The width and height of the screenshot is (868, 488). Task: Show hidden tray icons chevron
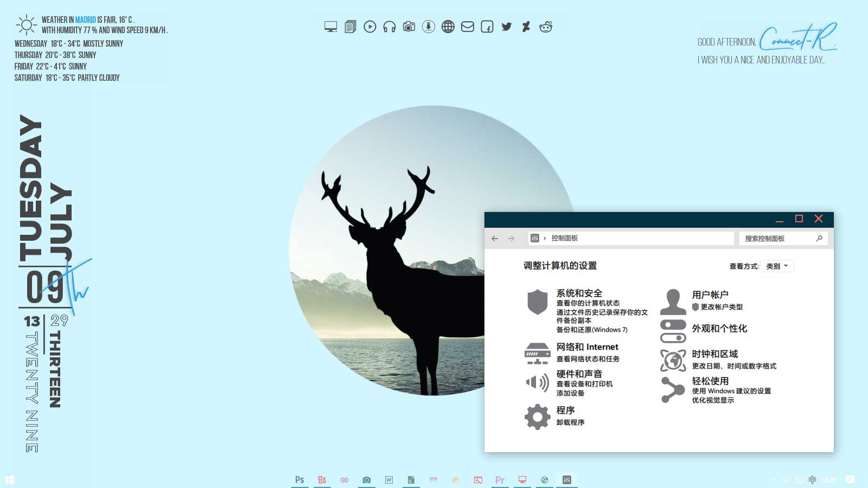coord(773,480)
